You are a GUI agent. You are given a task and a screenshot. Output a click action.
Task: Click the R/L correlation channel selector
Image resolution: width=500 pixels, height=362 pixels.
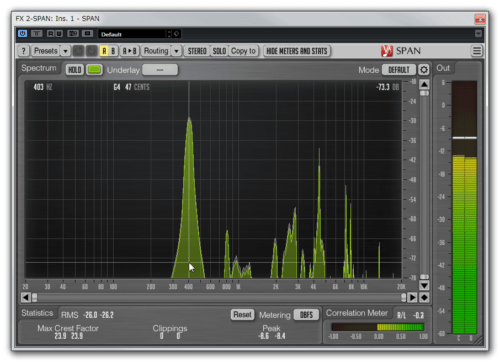pos(402,315)
